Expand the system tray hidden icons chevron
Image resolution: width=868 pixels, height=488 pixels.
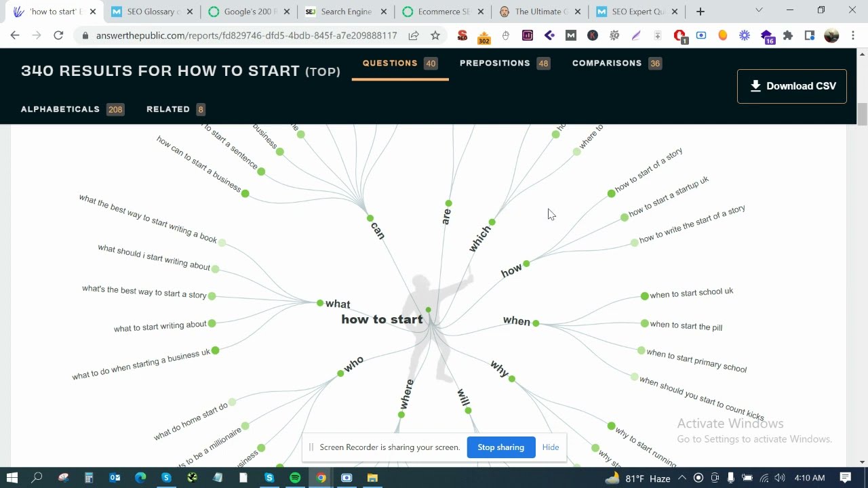[682, 478]
